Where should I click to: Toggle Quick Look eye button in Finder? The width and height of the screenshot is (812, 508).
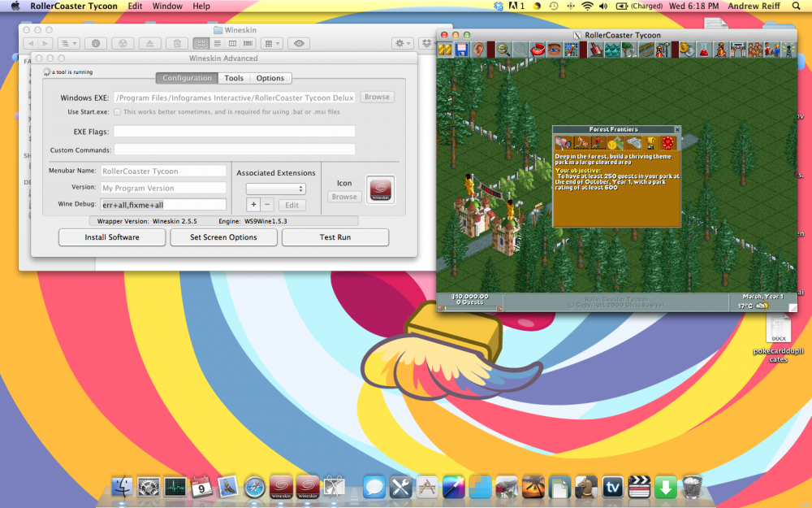click(x=298, y=43)
